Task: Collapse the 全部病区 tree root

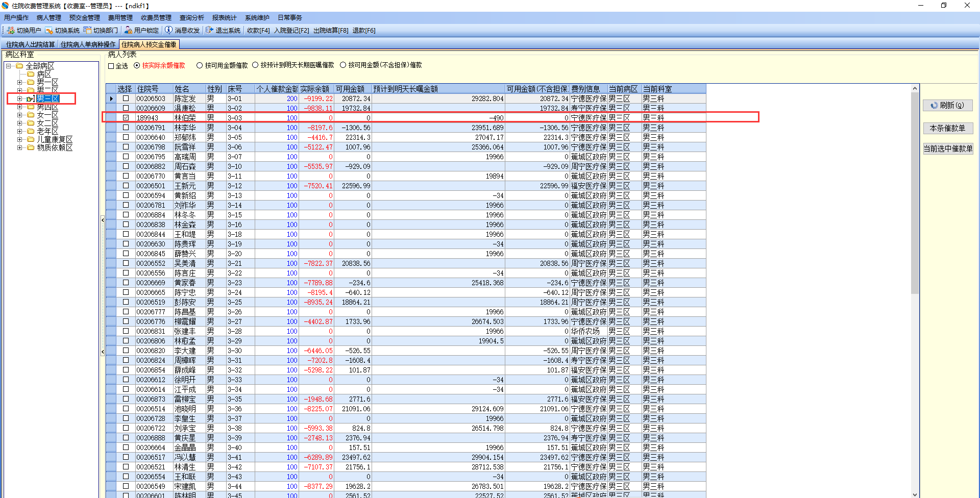Action: (x=9, y=66)
